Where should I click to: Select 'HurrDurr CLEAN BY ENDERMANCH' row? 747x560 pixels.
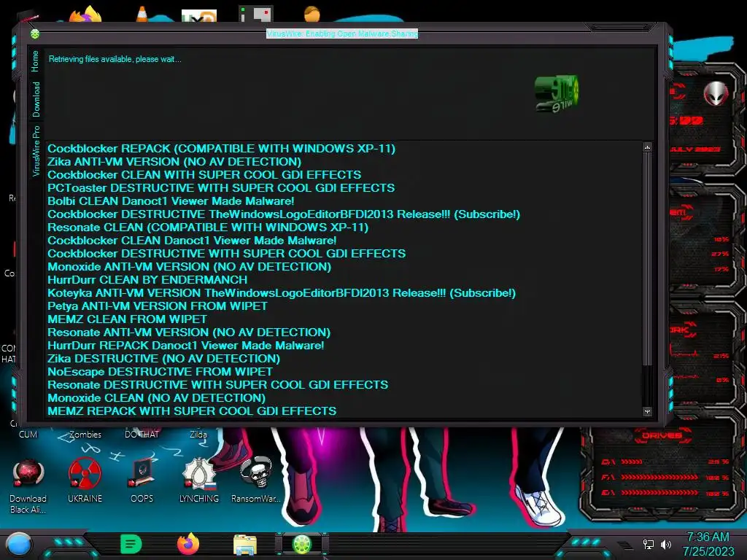[x=147, y=279]
